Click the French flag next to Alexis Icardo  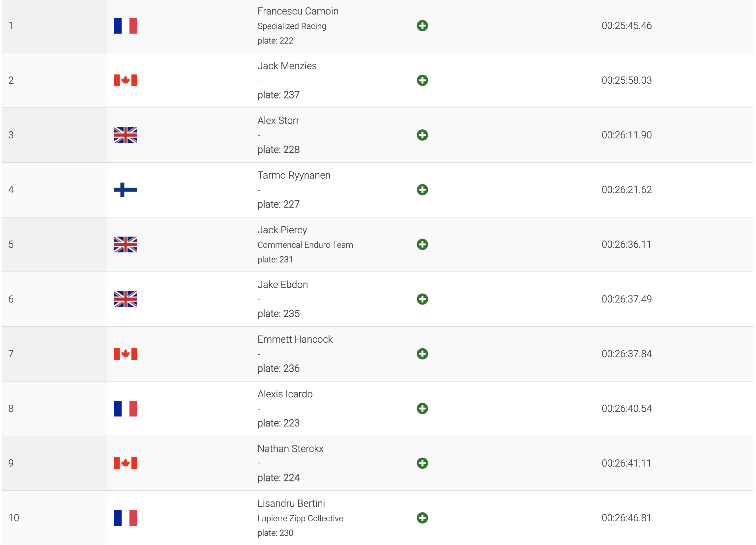pyautogui.click(x=125, y=408)
